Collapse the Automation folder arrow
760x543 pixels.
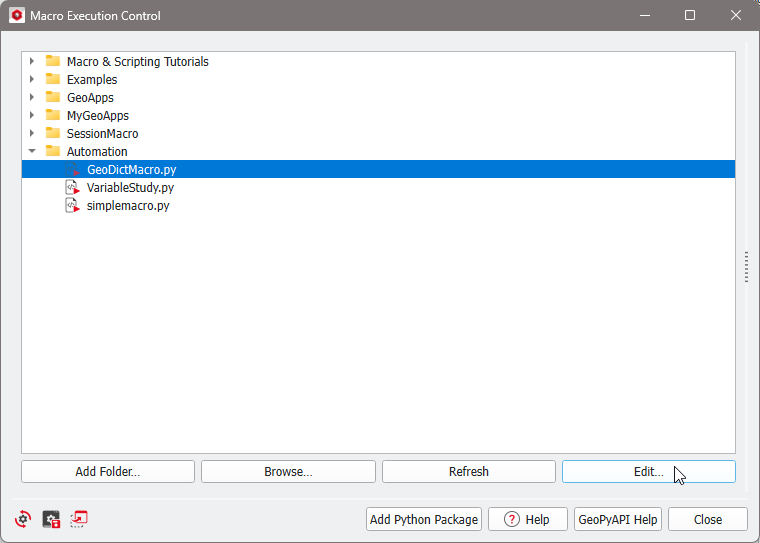point(32,151)
